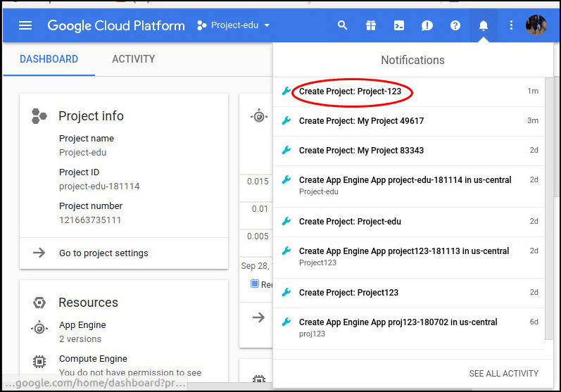Click Go to project settings link
Screen dimensions: 561x392
(x=103, y=253)
